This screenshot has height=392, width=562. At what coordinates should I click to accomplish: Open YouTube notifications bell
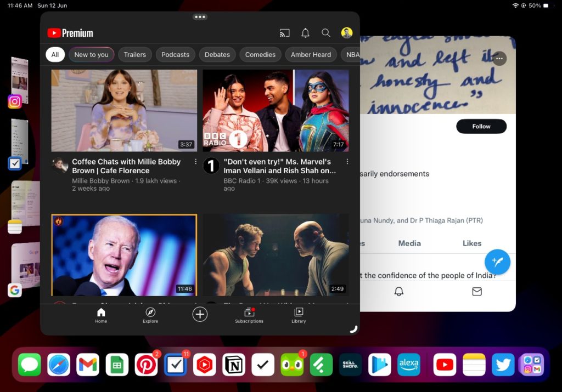coord(305,33)
